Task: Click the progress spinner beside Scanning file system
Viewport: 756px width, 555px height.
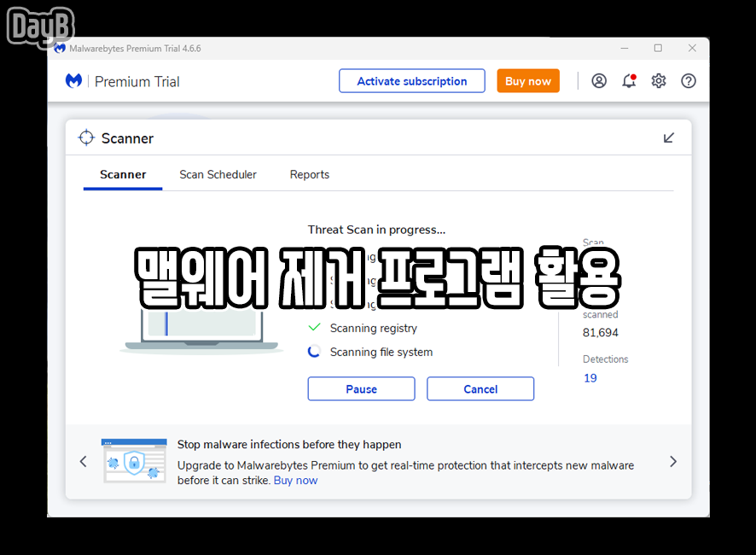Action: 314,351
